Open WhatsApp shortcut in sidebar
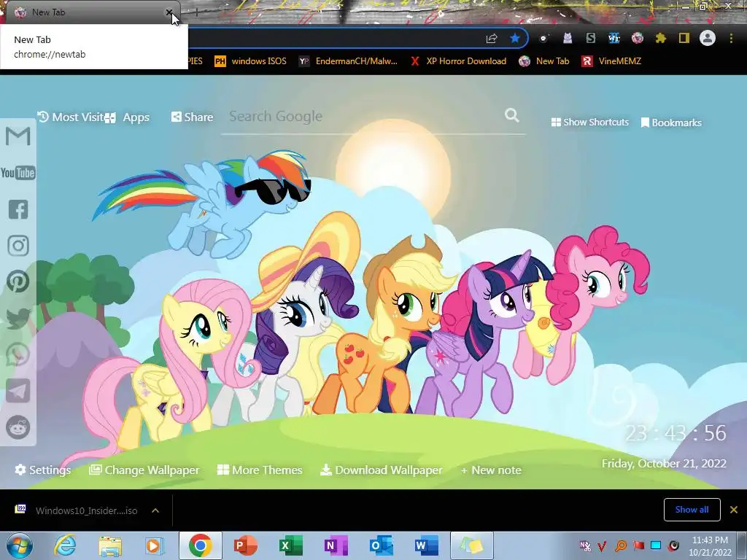The width and height of the screenshot is (747, 560). [x=18, y=354]
